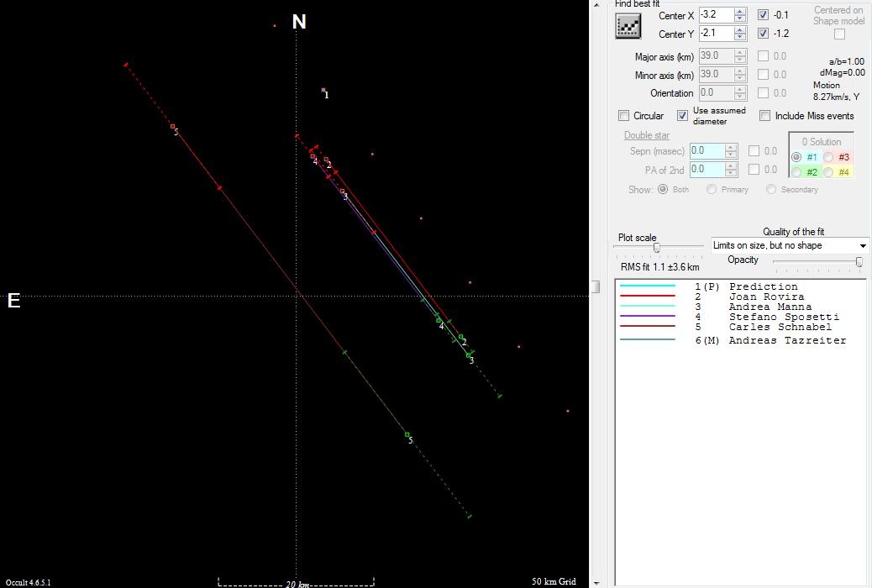The width and height of the screenshot is (872, 588).
Task: Increase Center Y with up arrow
Action: (x=739, y=30)
